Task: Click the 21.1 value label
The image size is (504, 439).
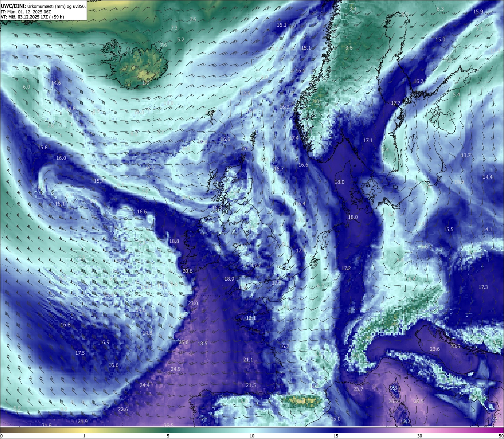Action: [x=248, y=359]
